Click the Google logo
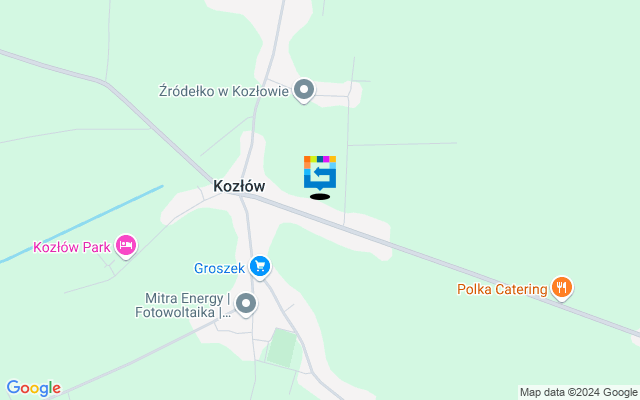The width and height of the screenshot is (640, 400). (33, 388)
